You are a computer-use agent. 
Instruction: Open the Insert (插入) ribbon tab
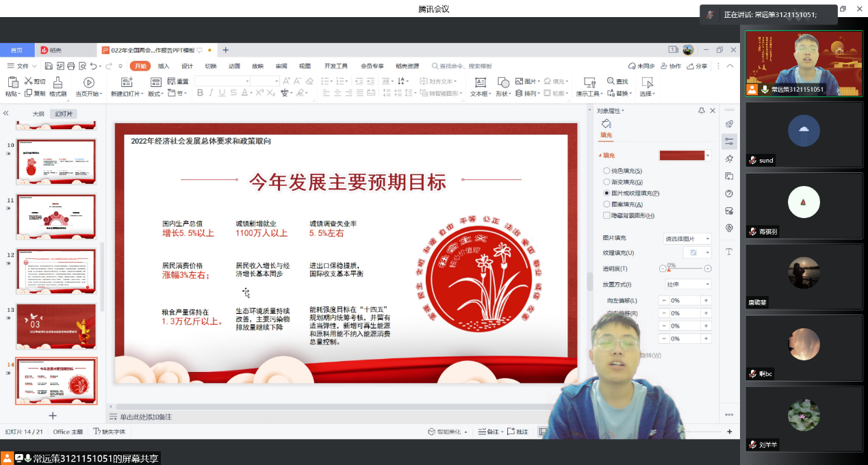click(164, 66)
